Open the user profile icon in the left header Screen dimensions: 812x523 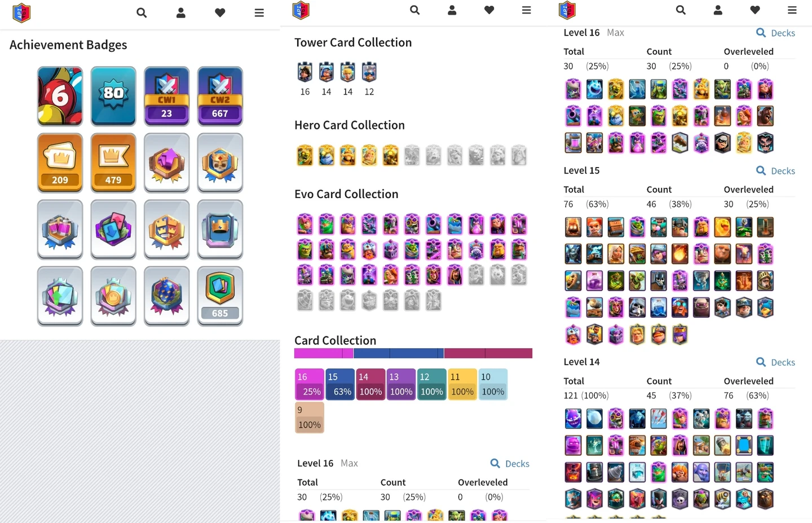(x=181, y=12)
